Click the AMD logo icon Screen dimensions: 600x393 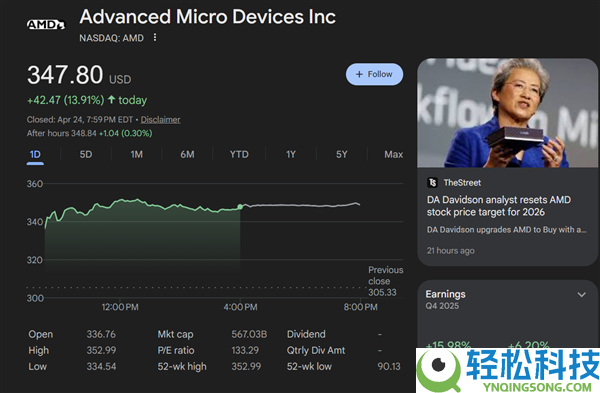pos(46,24)
